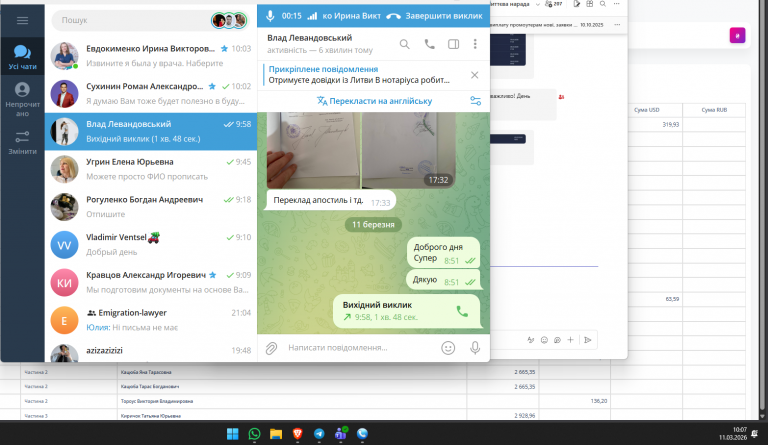This screenshot has width=768, height=445.
Task: Open the emoji picker smiley
Action: pos(448,348)
